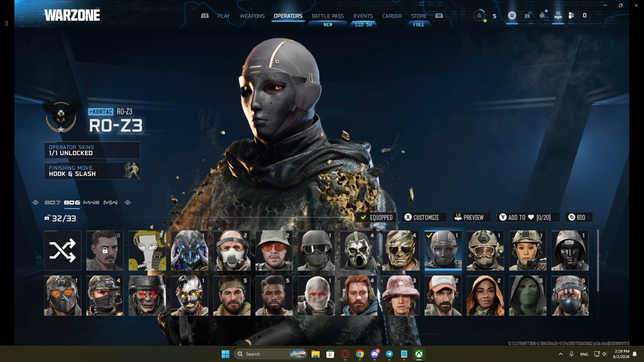
Task: Open the notifications bell in game header
Action: click(542, 15)
